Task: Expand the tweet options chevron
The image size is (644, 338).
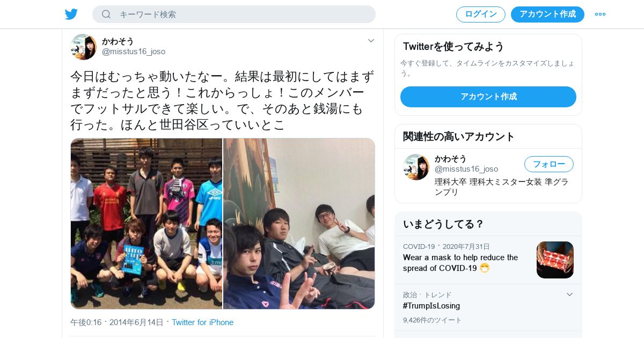Action: tap(371, 41)
